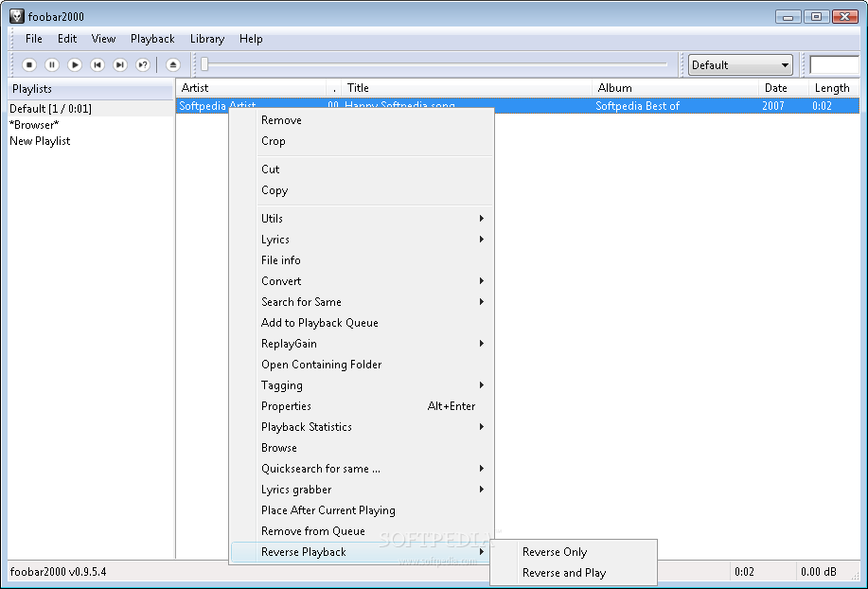Click the search input field in toolbar
Screen dimensions: 868x589
[834, 64]
